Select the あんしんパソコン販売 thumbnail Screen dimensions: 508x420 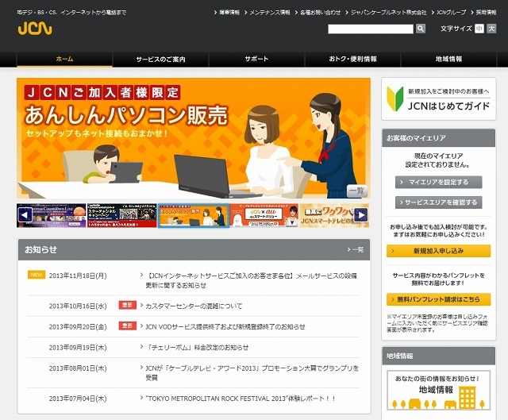(x=194, y=215)
